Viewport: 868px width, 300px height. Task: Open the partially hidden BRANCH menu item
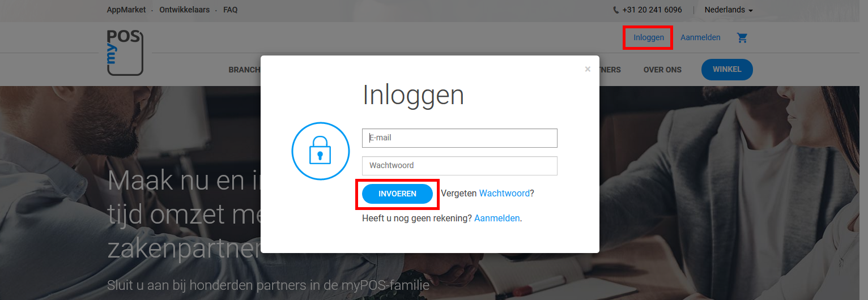pos(244,70)
